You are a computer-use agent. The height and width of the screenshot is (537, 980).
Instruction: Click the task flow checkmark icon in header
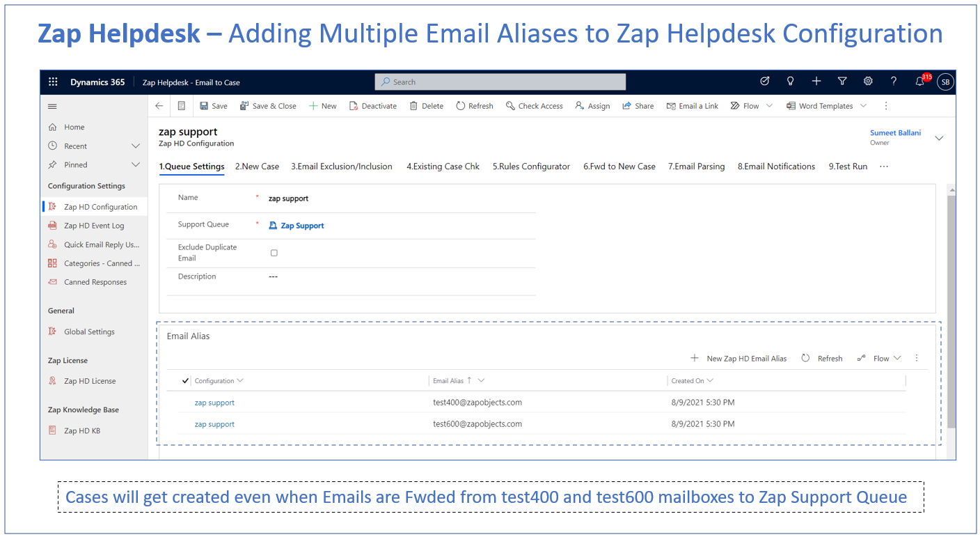[765, 81]
